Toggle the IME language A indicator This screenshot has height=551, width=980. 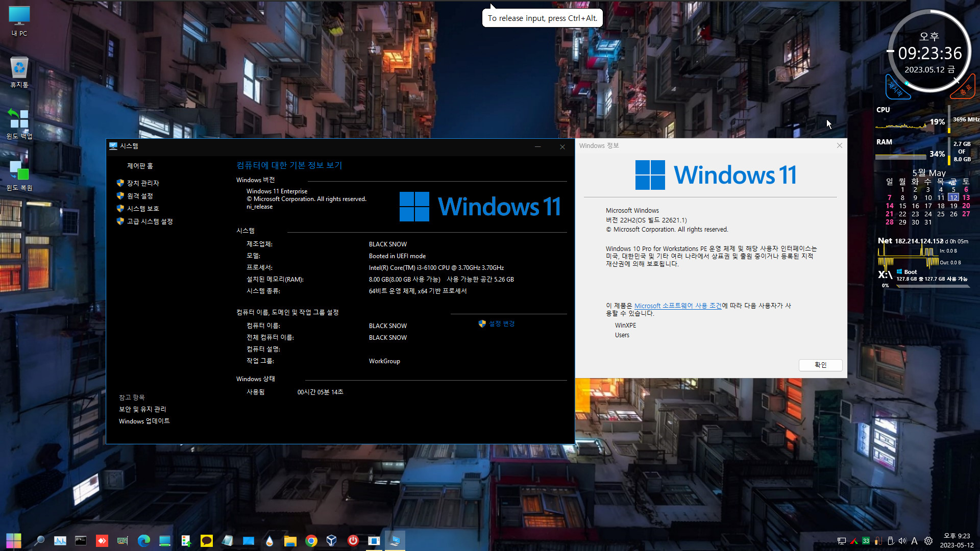click(x=915, y=541)
